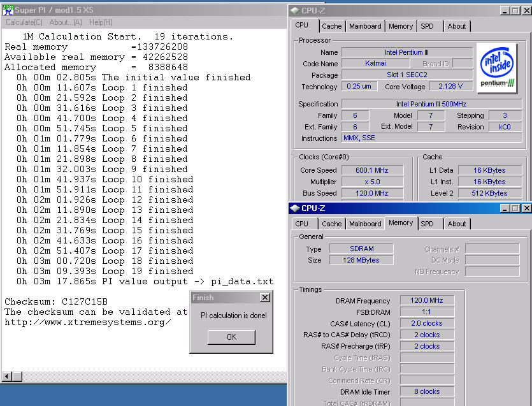Screen dimensions: 532x406
Task: Click the Stepping value 3
Action: [x=505, y=115]
